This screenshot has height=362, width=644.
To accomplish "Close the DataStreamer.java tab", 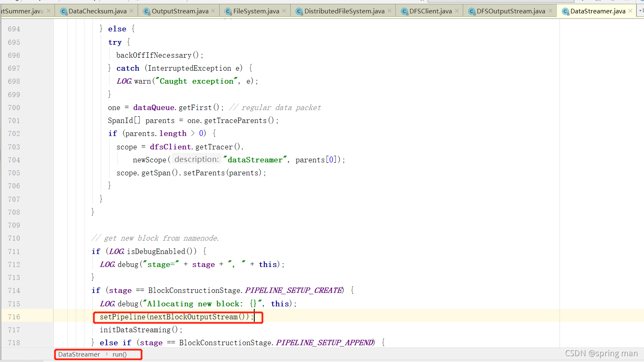I will tap(631, 11).
